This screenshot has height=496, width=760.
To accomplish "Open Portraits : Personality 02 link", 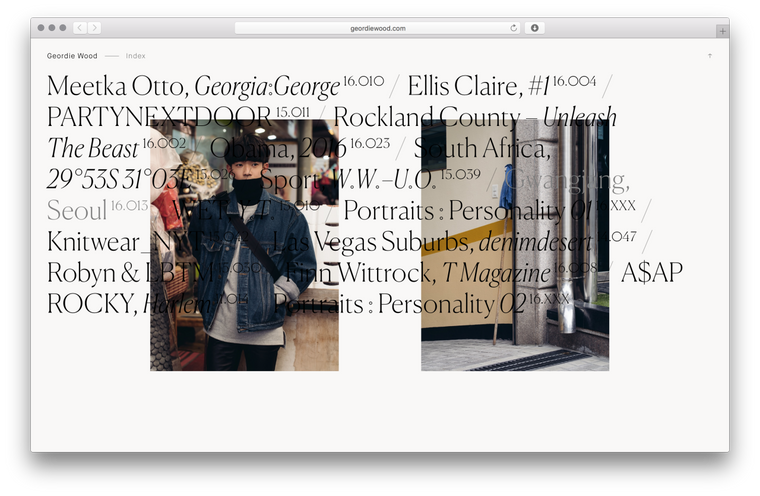I will point(421,304).
